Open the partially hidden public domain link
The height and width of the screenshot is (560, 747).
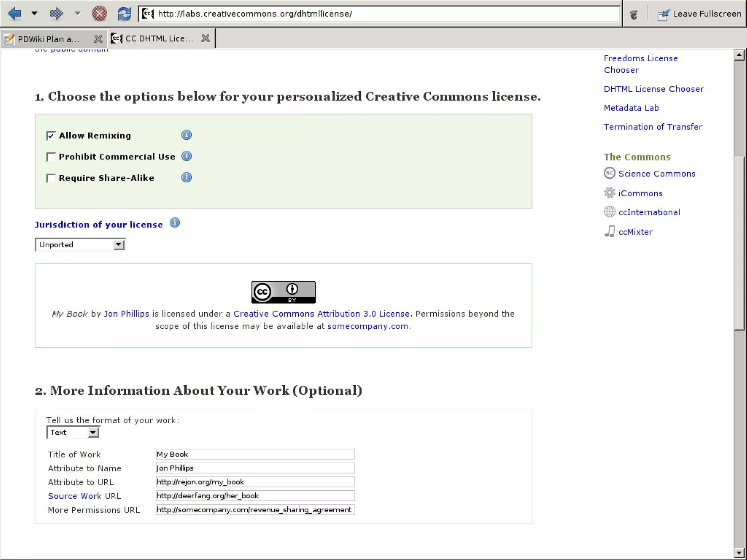(x=80, y=50)
